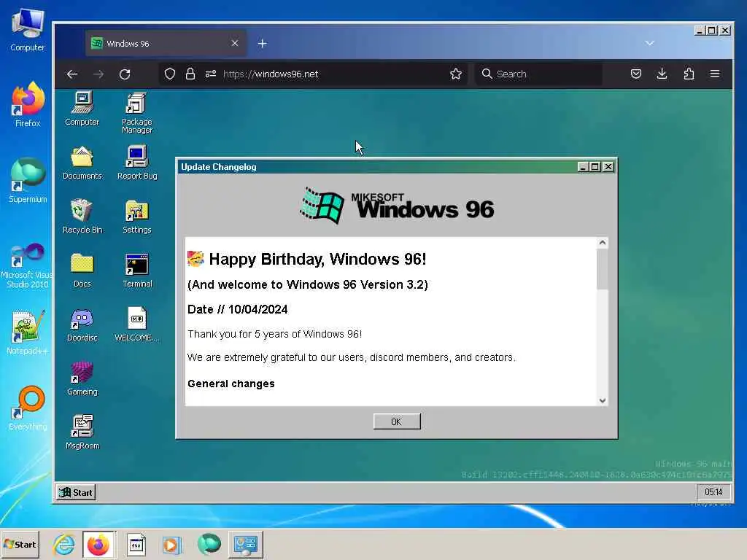Click the tracking protection shield icon
Viewport: 747px width, 560px height.
170,74
